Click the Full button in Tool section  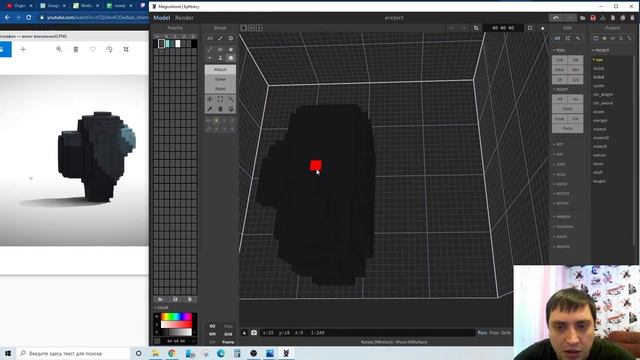pyautogui.click(x=560, y=60)
